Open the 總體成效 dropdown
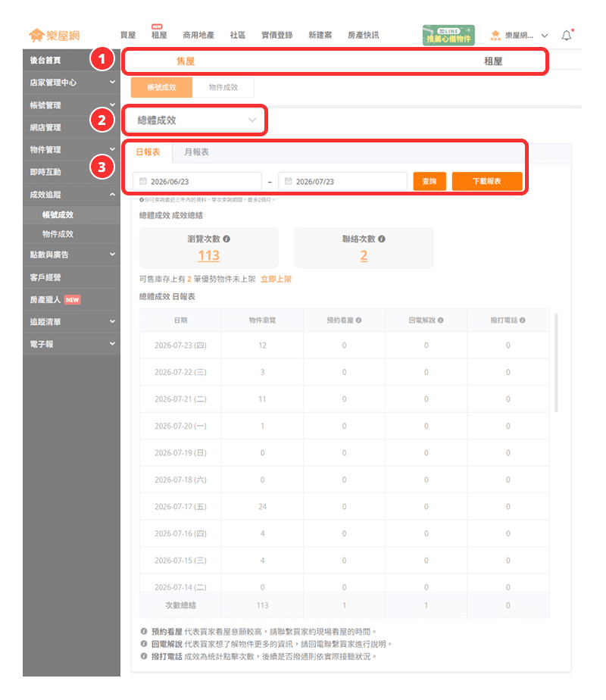This screenshot has width=606, height=700. (x=195, y=120)
